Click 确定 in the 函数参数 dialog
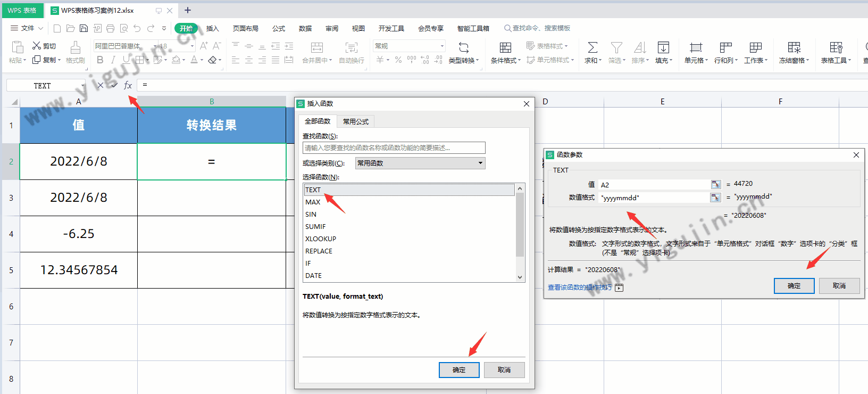The width and height of the screenshot is (868, 394). [794, 286]
